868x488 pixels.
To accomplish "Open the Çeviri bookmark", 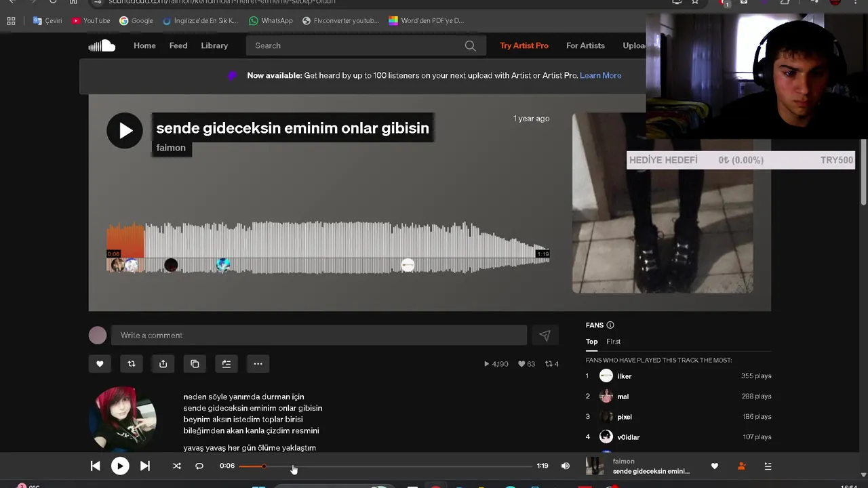I will pos(47,20).
